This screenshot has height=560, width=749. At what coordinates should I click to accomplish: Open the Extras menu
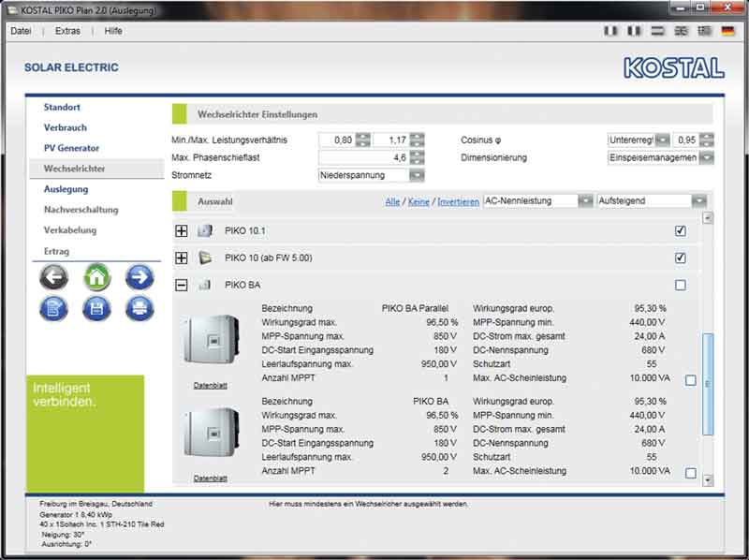67,31
